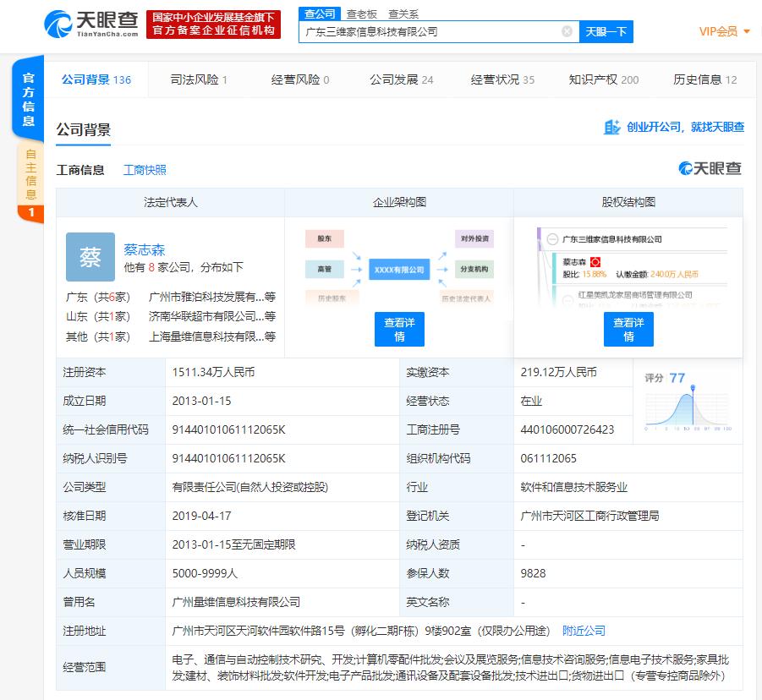This screenshot has width=762, height=700.
Task: Click the 天眼一下 search button
Action: 606,32
